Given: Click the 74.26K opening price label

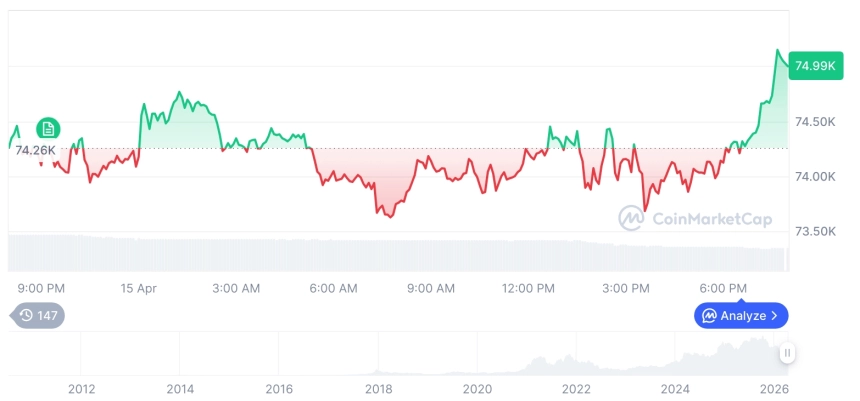Looking at the screenshot, I should coord(34,150).
